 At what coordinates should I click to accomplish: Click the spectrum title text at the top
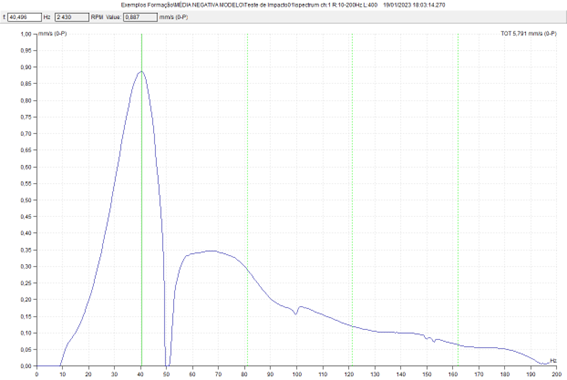point(283,5)
